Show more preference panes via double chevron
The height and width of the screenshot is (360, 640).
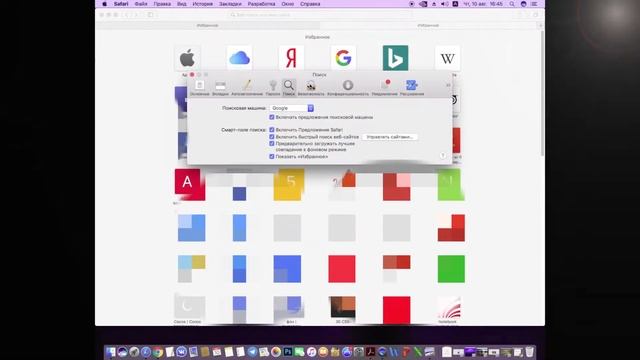448,85
